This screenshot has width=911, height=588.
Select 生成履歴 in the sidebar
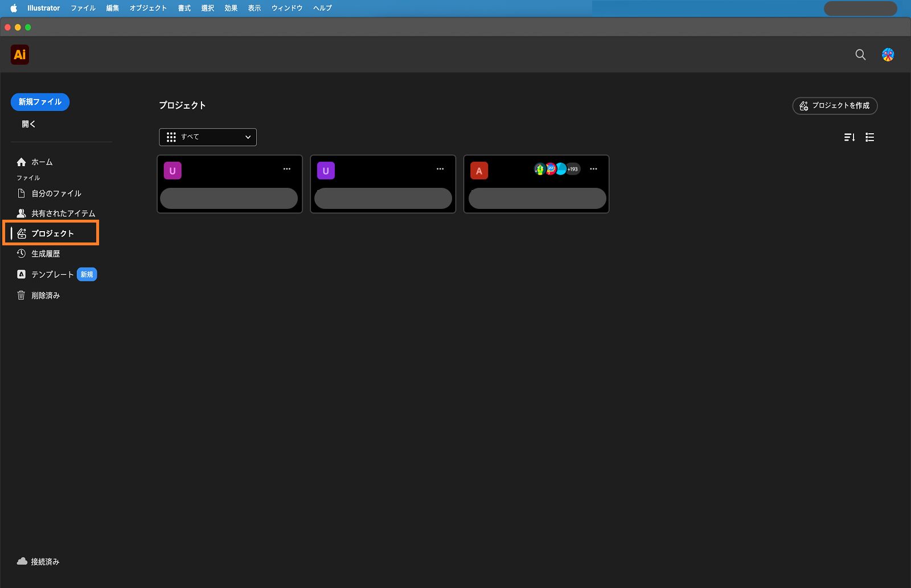[x=46, y=254]
